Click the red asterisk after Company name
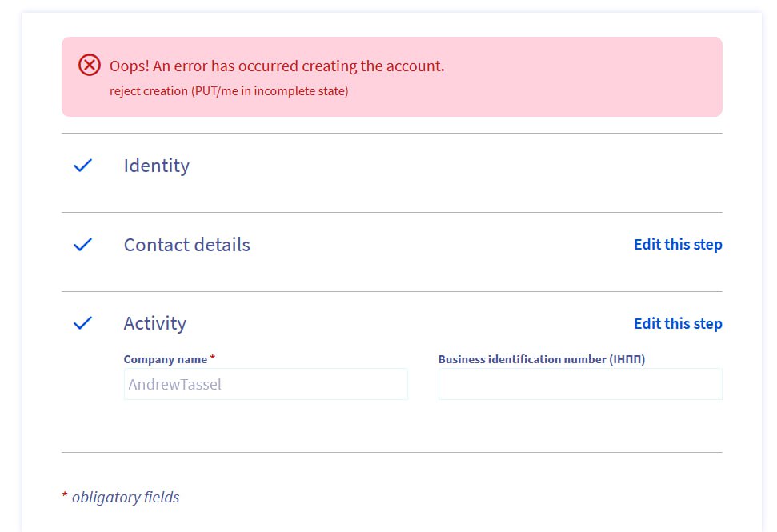The width and height of the screenshot is (777, 532). [x=213, y=358]
